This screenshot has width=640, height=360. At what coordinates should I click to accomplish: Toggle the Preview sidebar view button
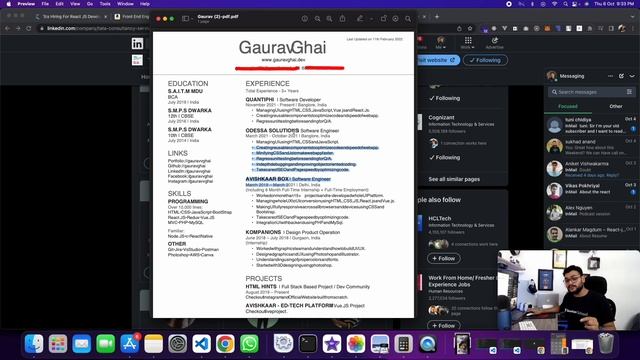(x=185, y=18)
